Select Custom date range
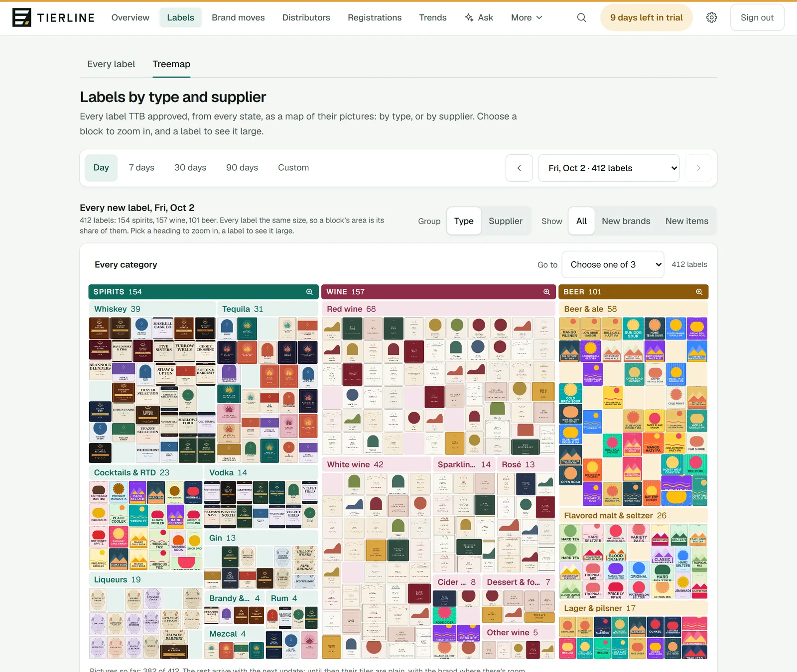797x672 pixels. [x=293, y=168]
